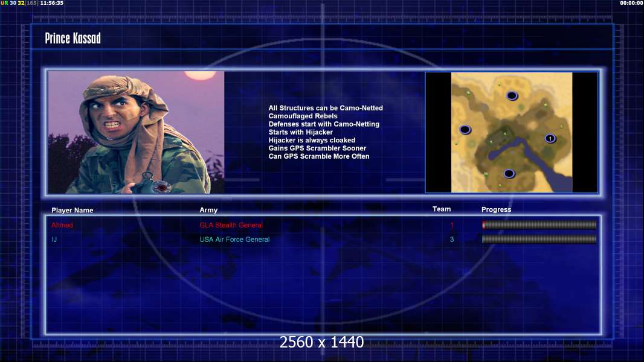Click 'All Structures can be Camo-Netted' line

coord(326,108)
